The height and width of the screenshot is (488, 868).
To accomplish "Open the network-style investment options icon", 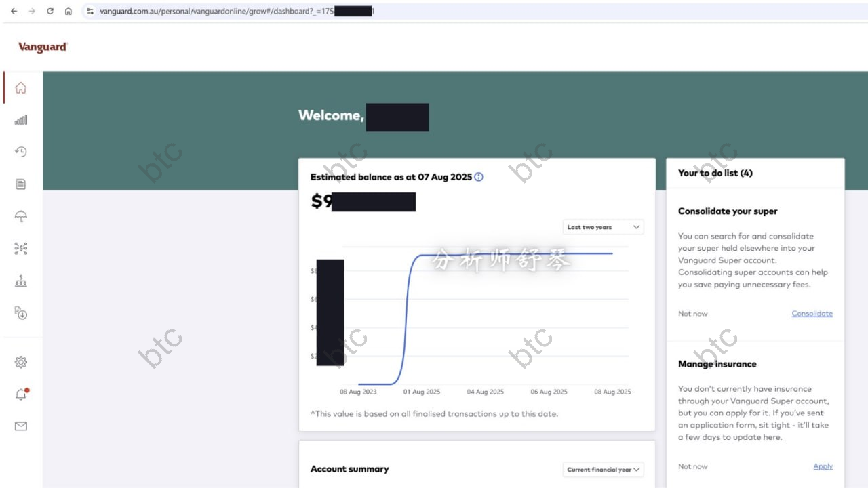I will (21, 249).
